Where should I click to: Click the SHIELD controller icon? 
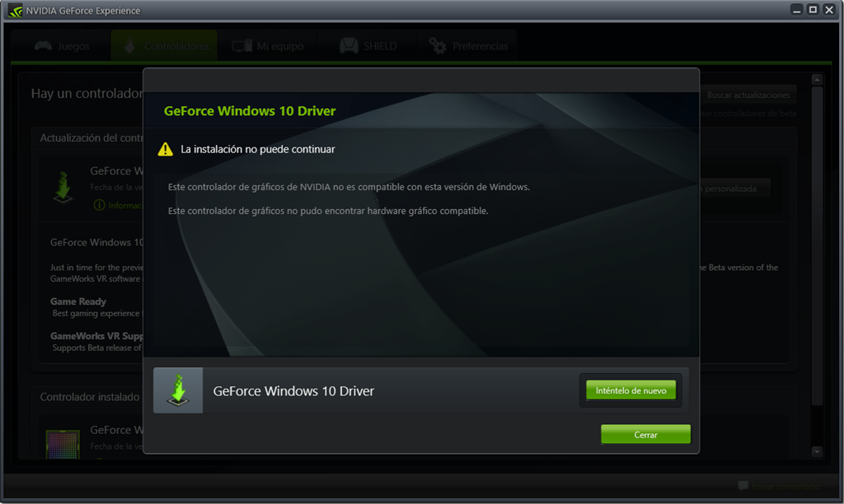coord(349,46)
